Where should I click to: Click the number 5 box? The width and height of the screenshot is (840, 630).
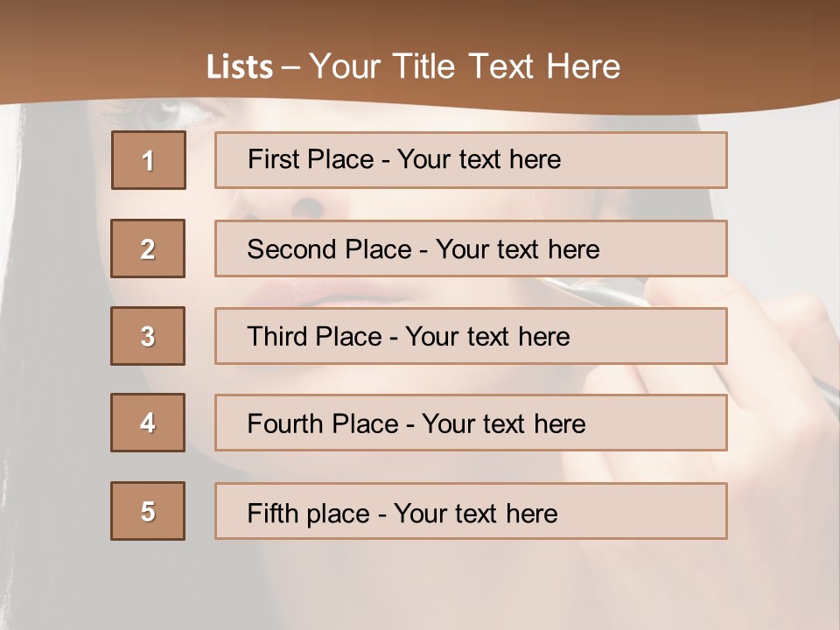pyautogui.click(x=148, y=510)
